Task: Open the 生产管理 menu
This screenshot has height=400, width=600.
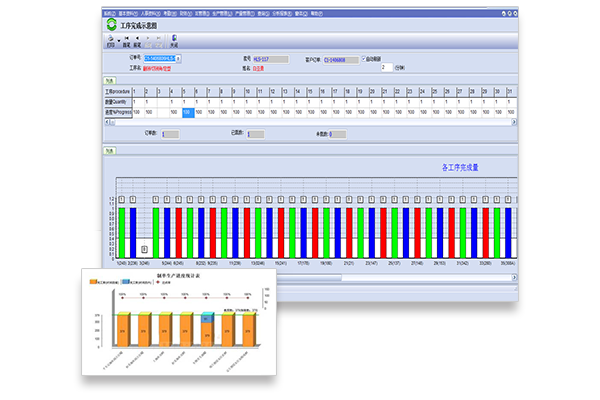Action: click(222, 13)
